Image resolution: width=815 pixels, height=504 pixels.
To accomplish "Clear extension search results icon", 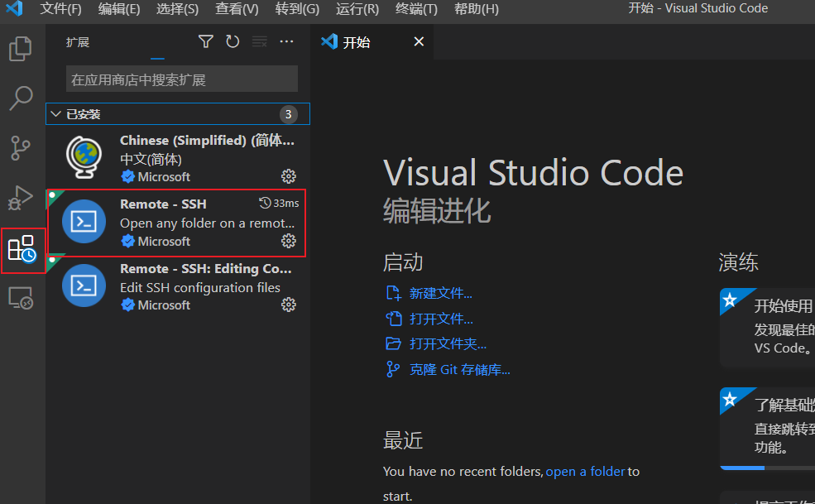I will [259, 41].
